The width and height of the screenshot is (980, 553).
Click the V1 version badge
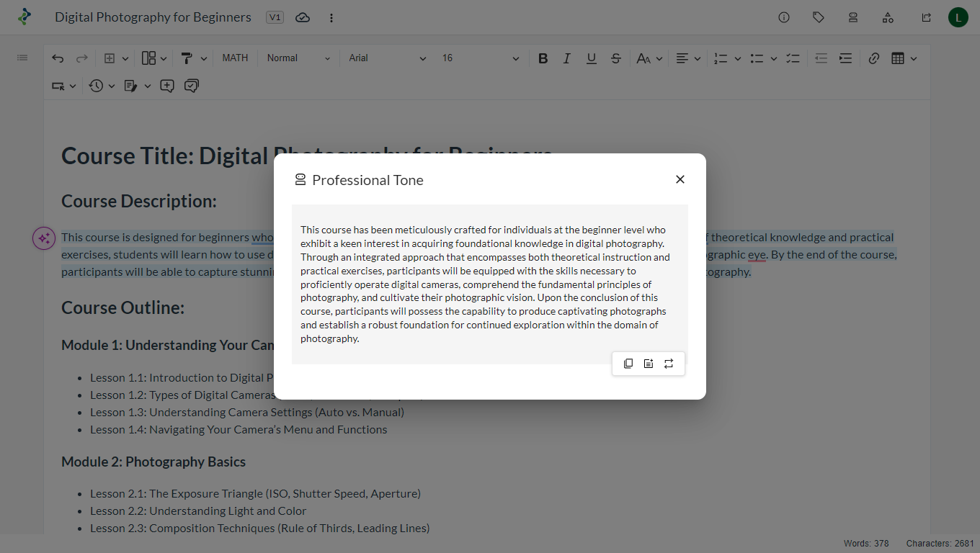(275, 17)
